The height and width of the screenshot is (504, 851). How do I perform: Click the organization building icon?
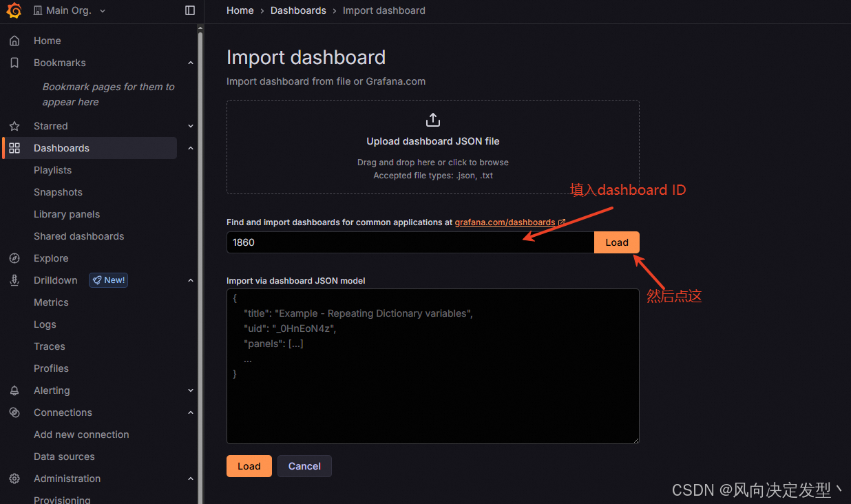tap(38, 10)
